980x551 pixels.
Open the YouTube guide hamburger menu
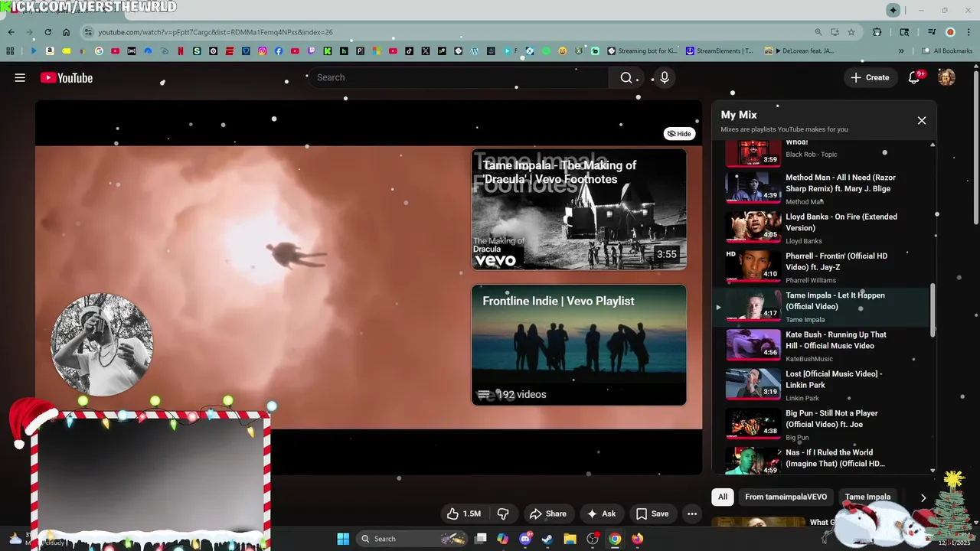click(x=20, y=77)
